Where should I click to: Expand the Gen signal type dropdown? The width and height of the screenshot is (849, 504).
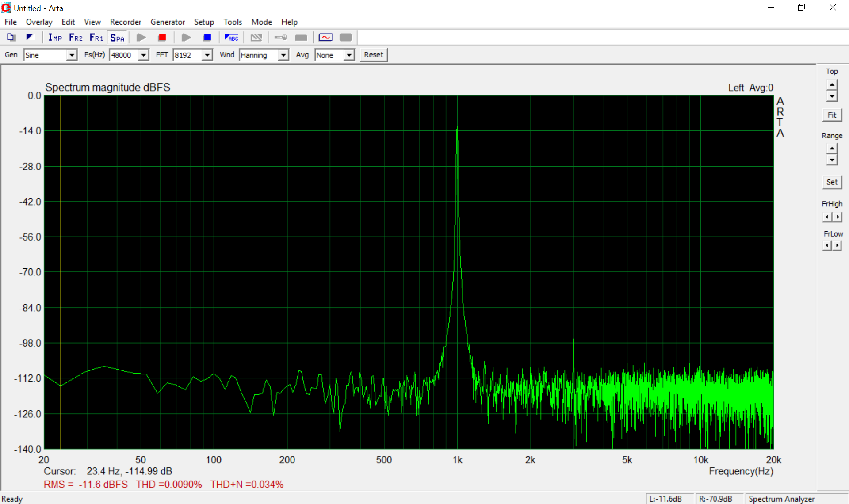tap(71, 55)
